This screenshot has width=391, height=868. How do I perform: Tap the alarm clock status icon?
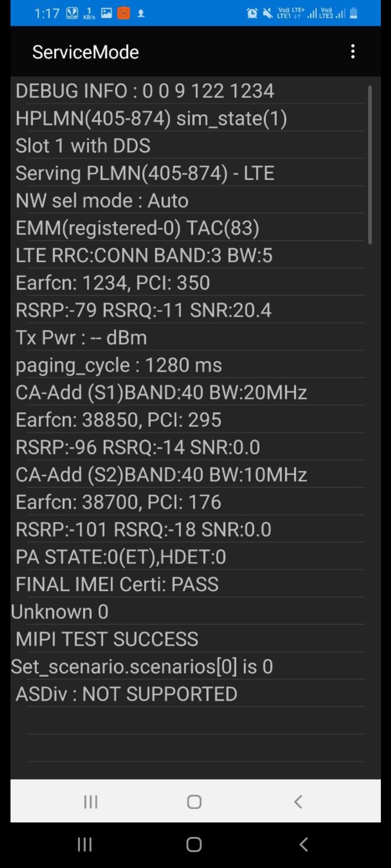coord(252,14)
